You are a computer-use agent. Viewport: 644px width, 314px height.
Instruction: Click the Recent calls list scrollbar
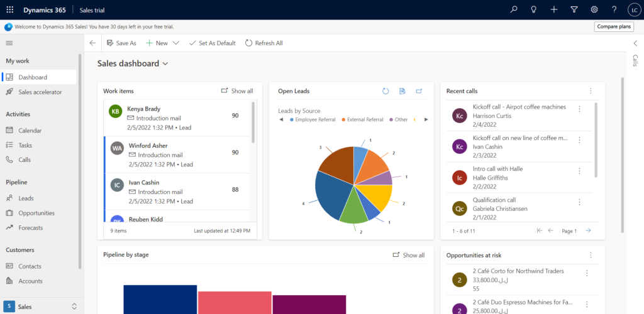coord(596,139)
